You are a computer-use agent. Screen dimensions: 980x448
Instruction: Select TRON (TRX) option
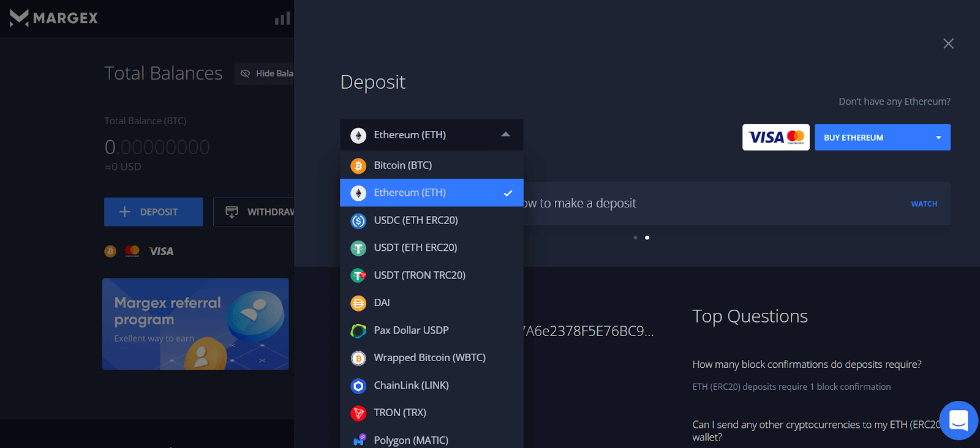click(432, 413)
